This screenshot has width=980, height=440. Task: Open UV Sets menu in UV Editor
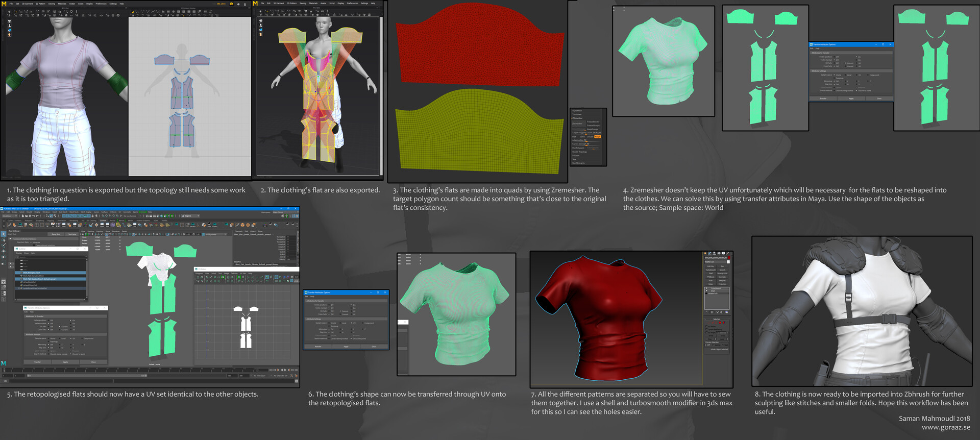pos(243,273)
